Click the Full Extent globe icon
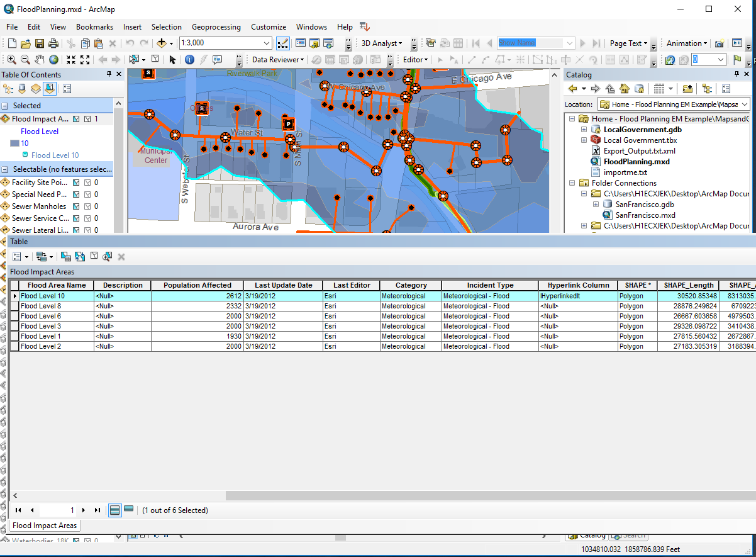 tap(54, 60)
